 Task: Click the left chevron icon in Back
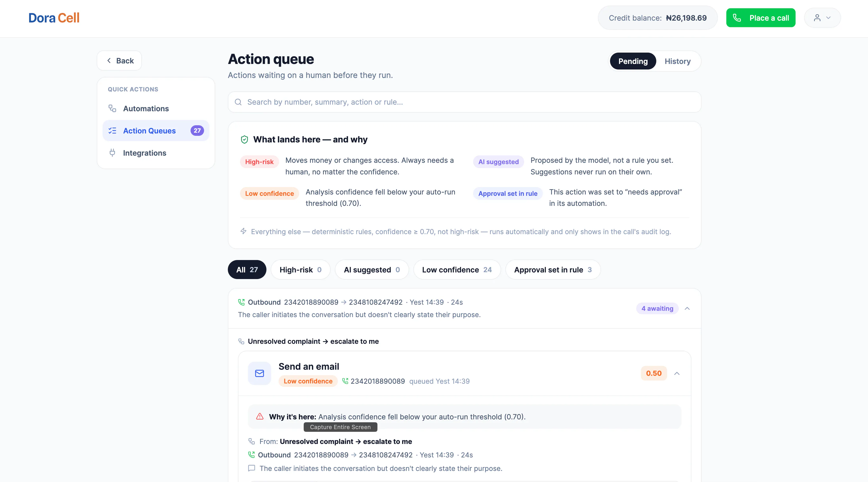109,61
